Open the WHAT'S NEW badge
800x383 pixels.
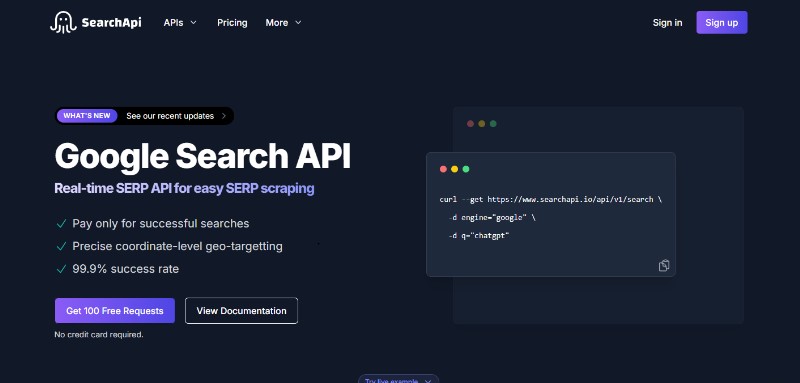tap(87, 116)
